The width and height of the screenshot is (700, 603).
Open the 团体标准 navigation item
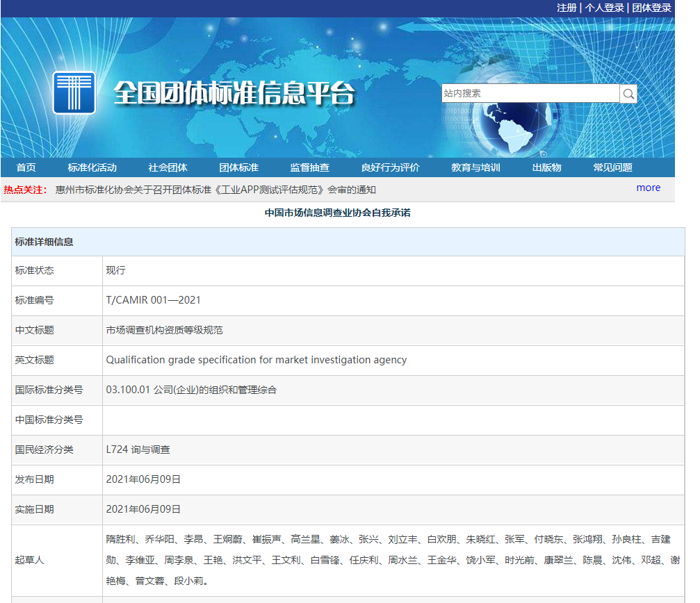[x=239, y=167]
